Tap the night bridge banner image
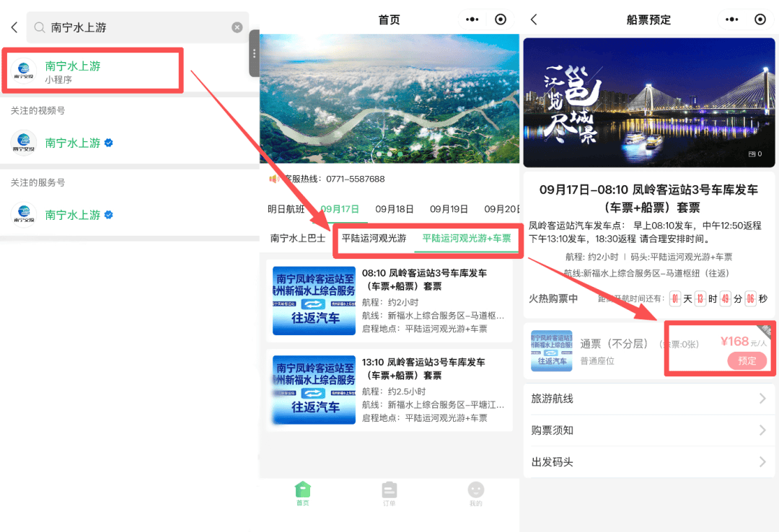The image size is (779, 532). (x=649, y=102)
